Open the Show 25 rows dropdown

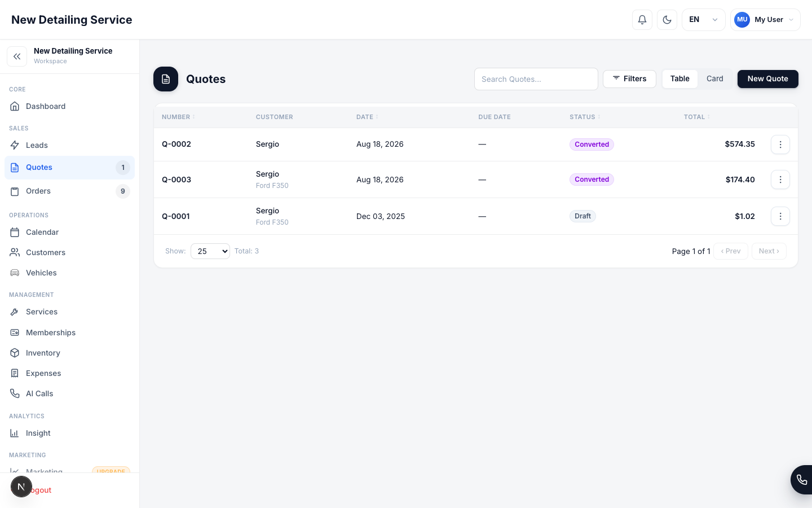coord(210,251)
